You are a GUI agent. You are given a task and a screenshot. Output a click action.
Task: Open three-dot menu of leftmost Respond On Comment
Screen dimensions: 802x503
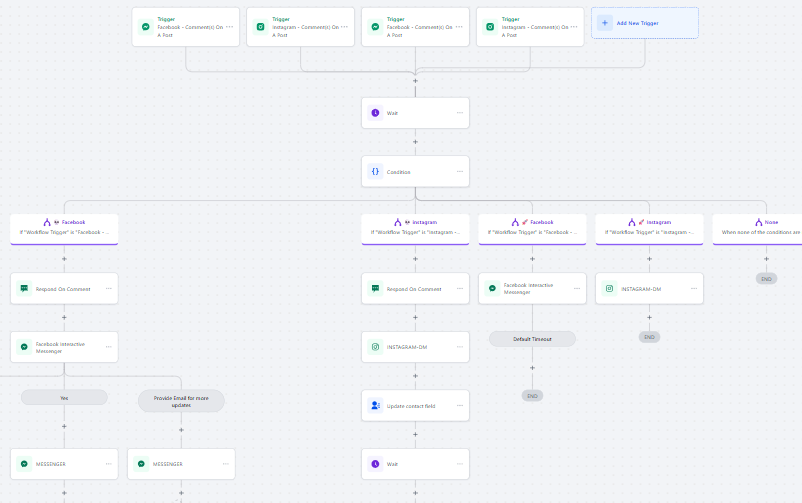point(108,289)
